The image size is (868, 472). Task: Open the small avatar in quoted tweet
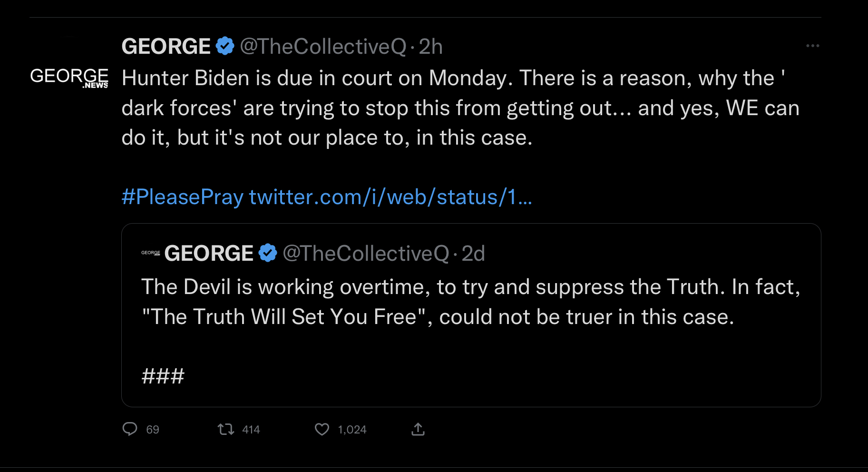point(151,253)
